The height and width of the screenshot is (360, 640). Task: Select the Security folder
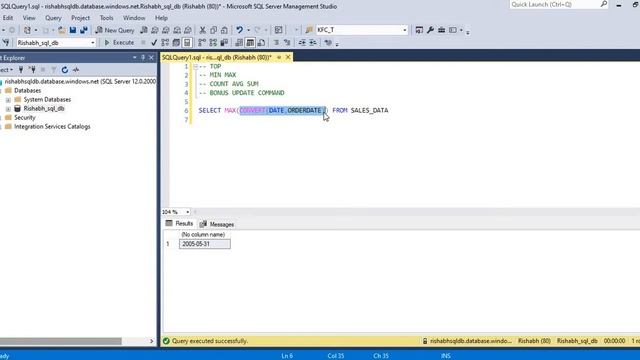pyautogui.click(x=24, y=118)
